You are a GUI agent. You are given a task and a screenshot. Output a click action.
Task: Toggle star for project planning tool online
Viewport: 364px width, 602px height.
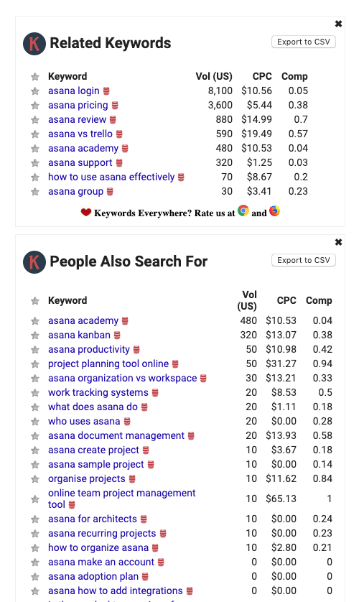tap(35, 364)
